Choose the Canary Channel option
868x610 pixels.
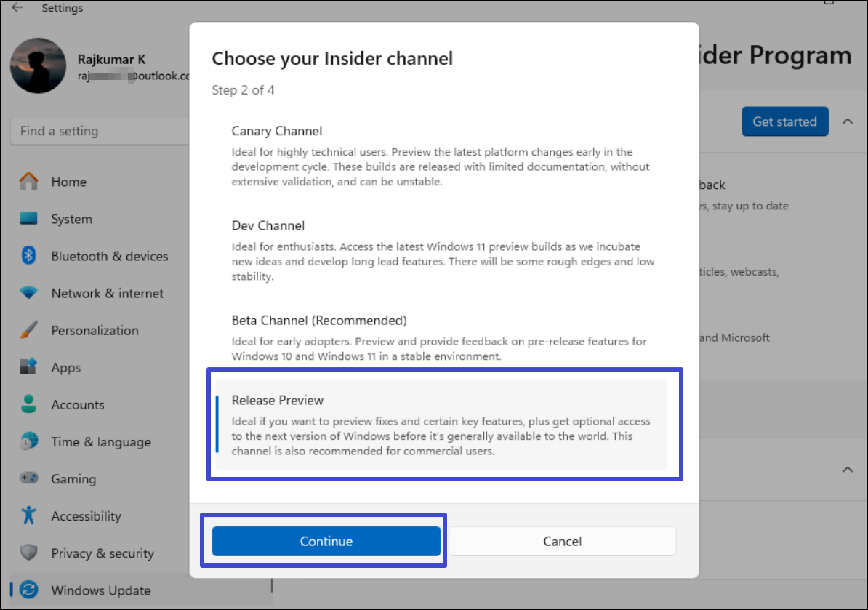441,156
